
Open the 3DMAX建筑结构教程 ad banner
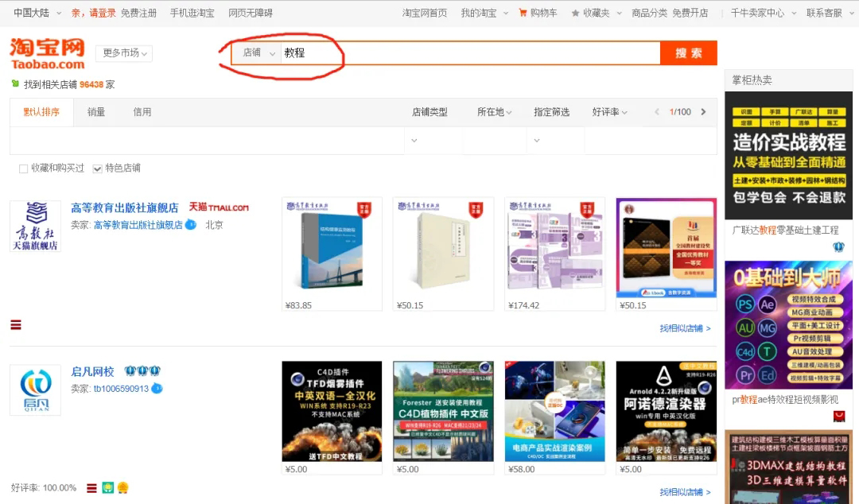[789, 467]
